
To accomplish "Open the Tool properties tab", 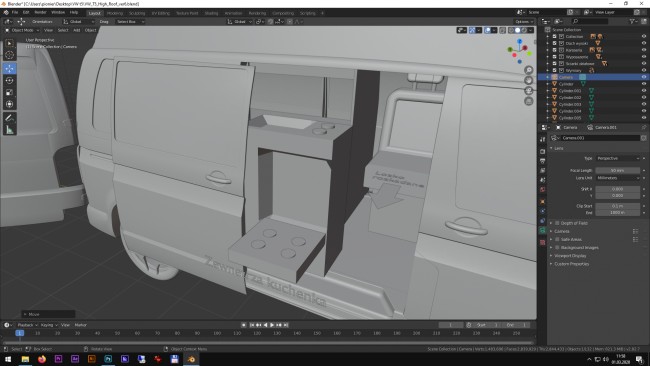I will [543, 139].
